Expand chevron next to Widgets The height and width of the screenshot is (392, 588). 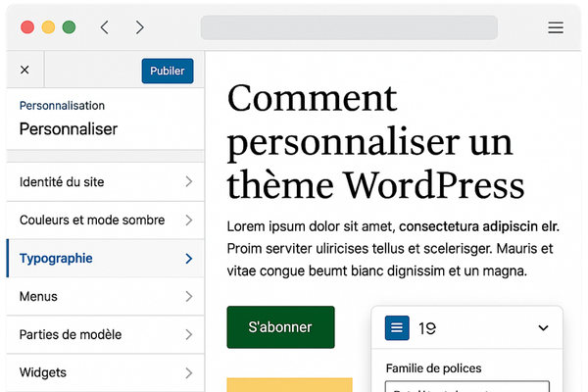[x=189, y=372]
